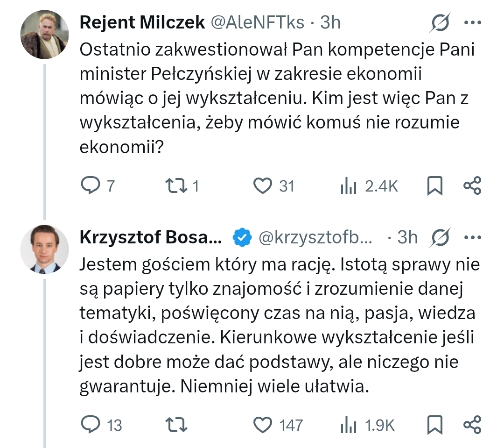Open Grok icon on Krzysztof Bosak's reply

point(441,237)
